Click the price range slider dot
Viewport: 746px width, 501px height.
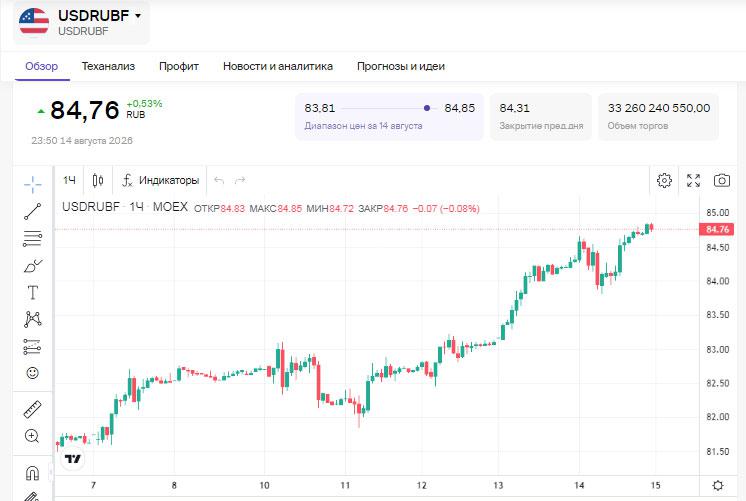[x=427, y=108]
